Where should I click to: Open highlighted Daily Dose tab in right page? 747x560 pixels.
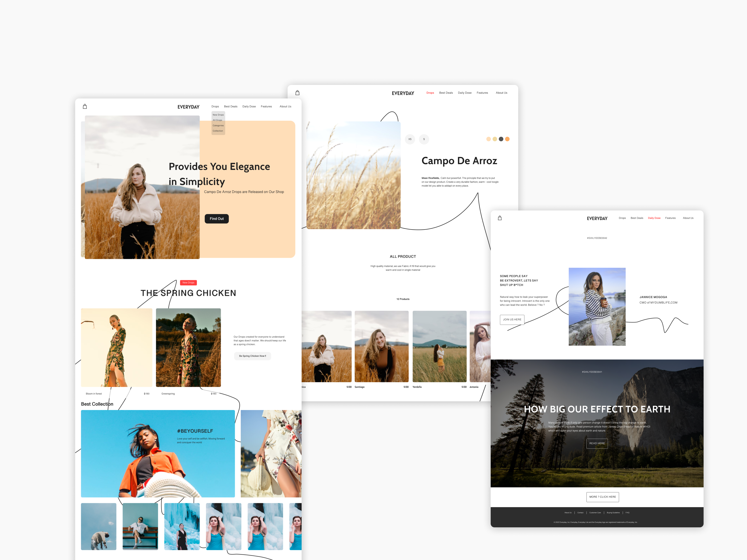pyautogui.click(x=654, y=218)
